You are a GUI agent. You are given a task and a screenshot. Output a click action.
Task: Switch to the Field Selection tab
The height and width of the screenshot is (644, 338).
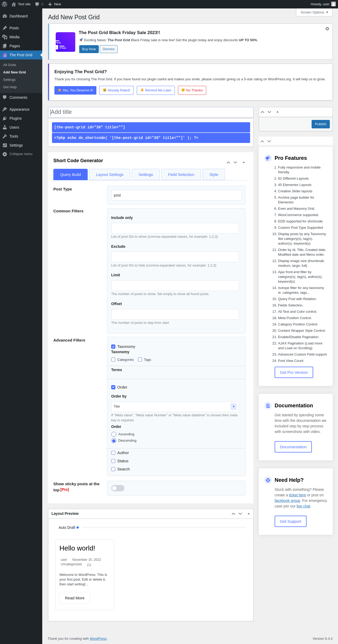click(181, 175)
